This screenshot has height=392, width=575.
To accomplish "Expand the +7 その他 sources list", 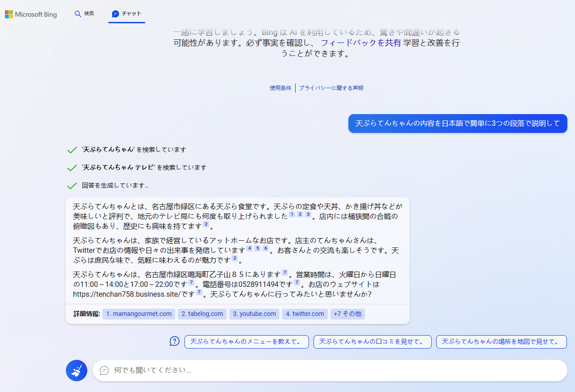I will pos(348,314).
